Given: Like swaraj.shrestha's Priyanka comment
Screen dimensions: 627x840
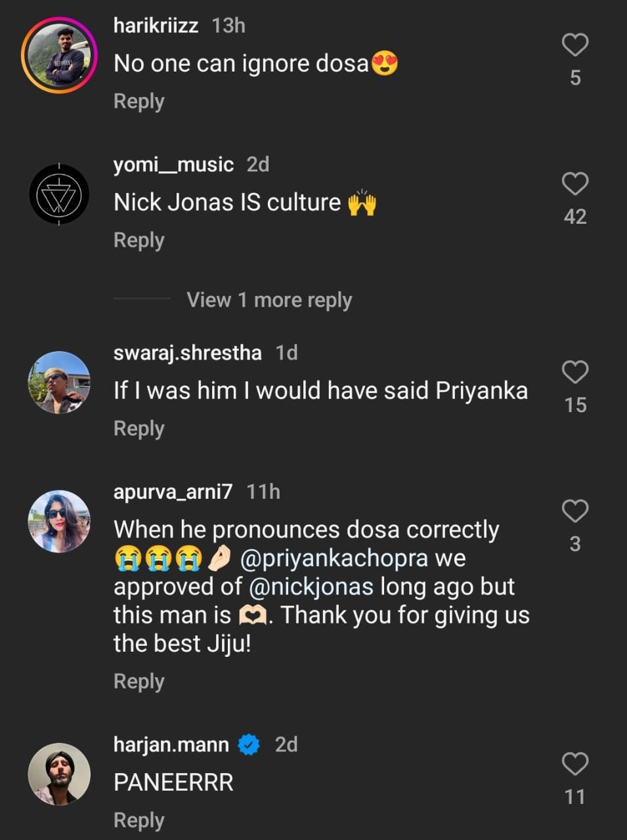Looking at the screenshot, I should (575, 372).
